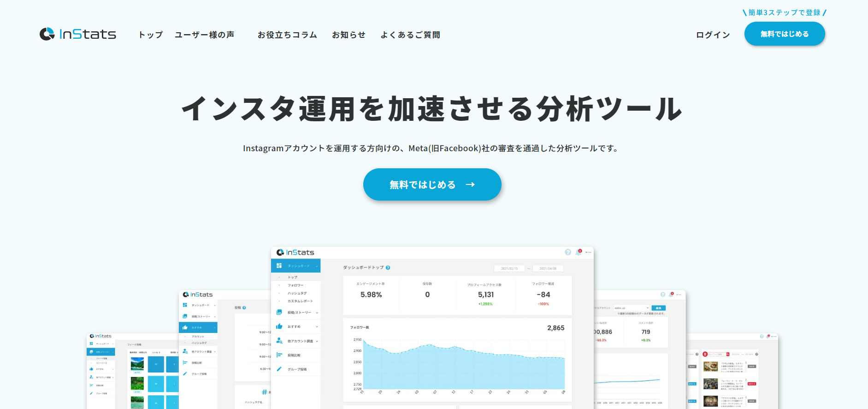
Task: Go to お役立ちコラム in the top navigation
Action: click(x=287, y=35)
